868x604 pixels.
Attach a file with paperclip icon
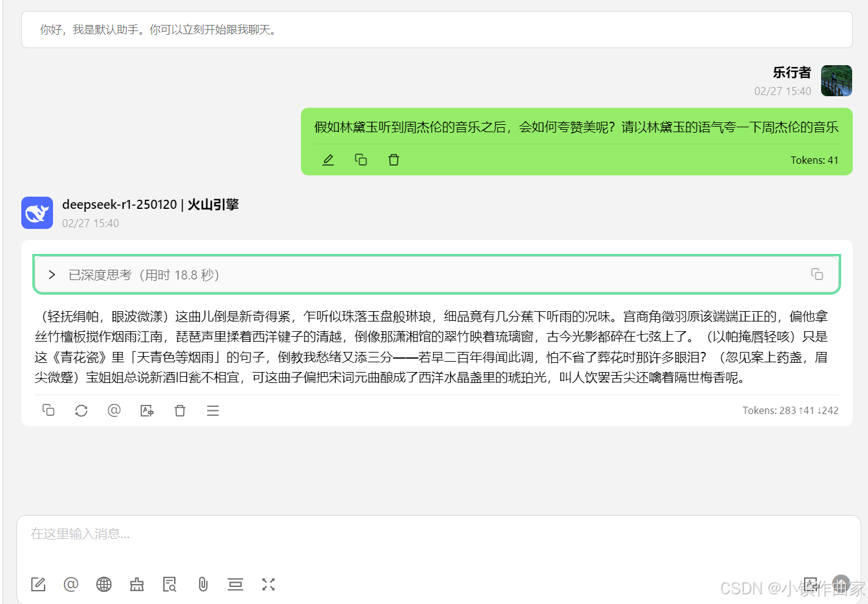[203, 585]
